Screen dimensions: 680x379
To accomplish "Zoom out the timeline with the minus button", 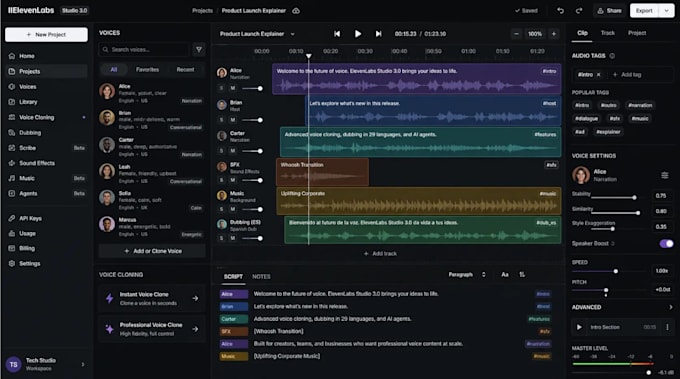I will coord(516,34).
